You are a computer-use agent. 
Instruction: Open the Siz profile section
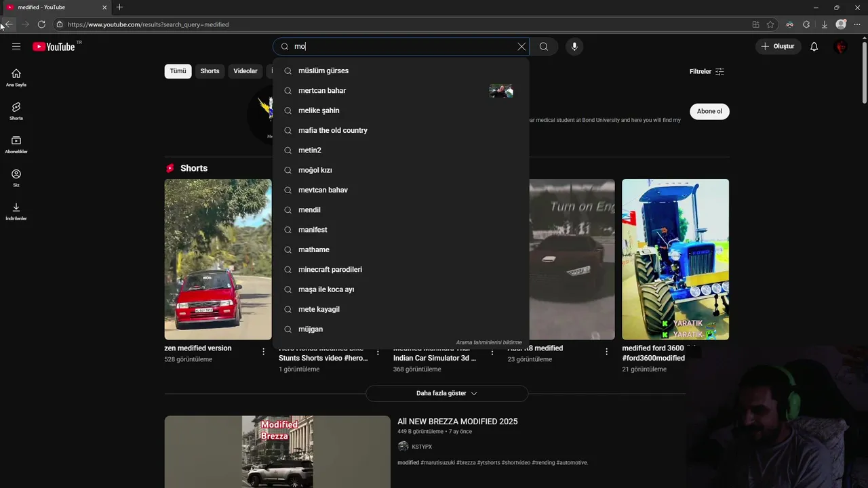16,178
